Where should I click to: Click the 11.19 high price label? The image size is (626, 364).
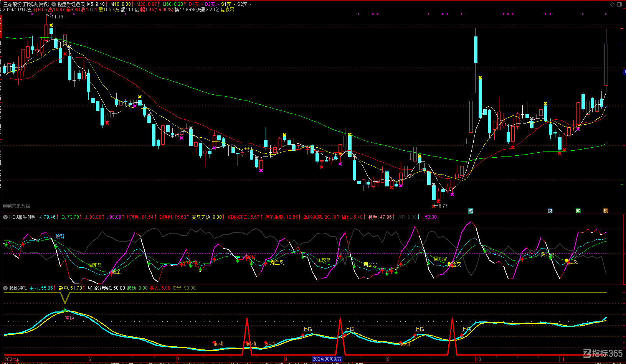pos(57,17)
